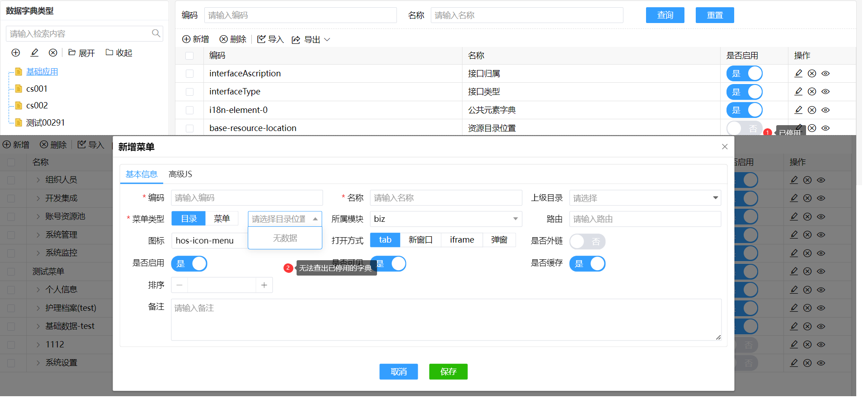
Task: Expand the 组织人员 tree row
Action: point(38,180)
